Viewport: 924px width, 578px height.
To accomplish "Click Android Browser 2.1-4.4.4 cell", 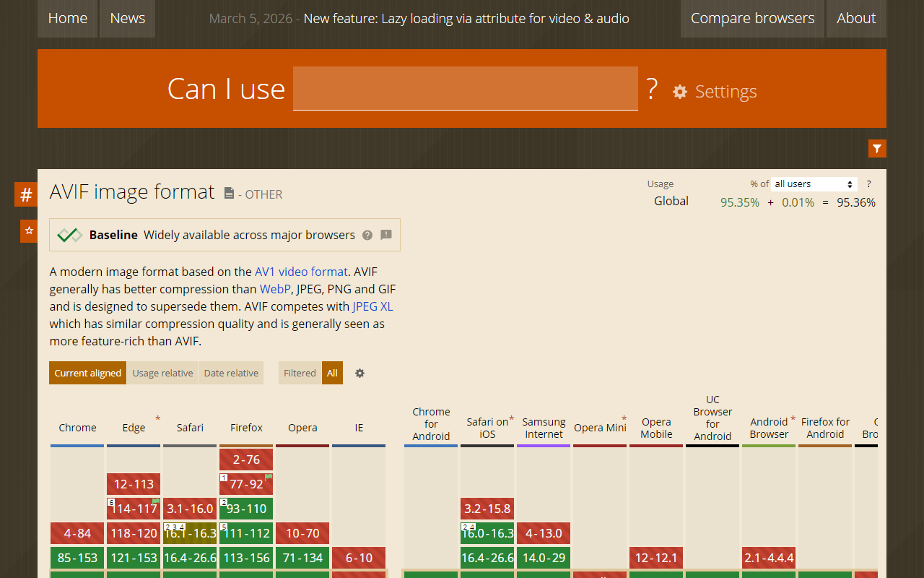I will click(x=769, y=558).
